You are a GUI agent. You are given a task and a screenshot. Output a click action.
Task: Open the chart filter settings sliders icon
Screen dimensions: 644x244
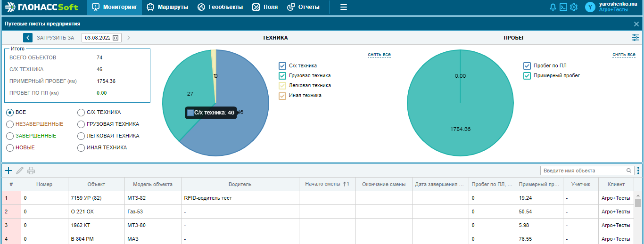coord(636,38)
